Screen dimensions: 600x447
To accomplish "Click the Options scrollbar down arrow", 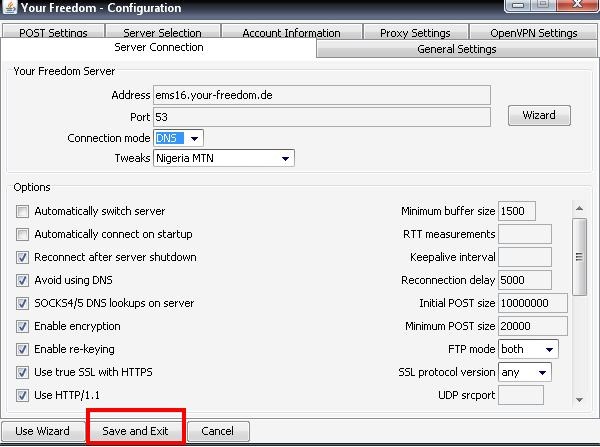I will coord(579,400).
